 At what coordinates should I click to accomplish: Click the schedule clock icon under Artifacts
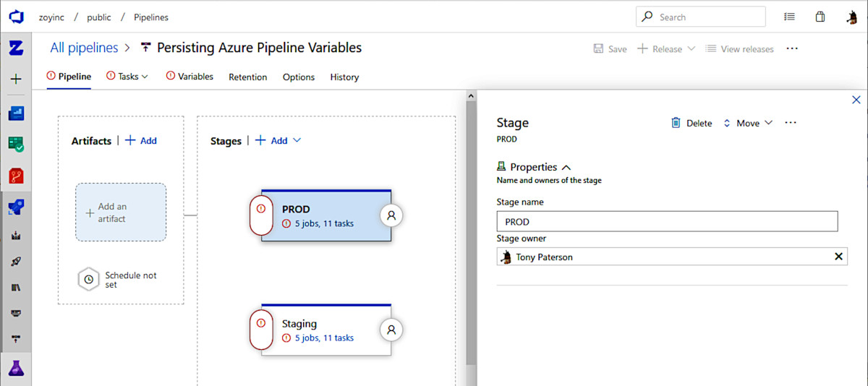point(88,279)
